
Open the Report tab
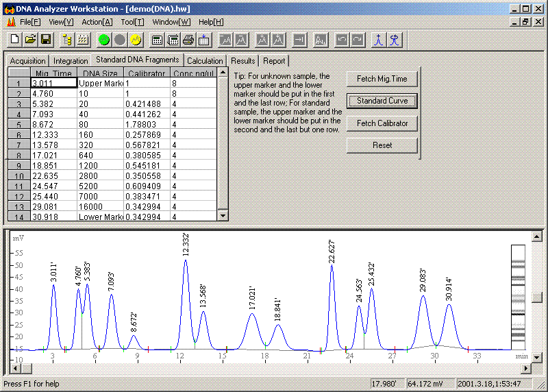(274, 61)
